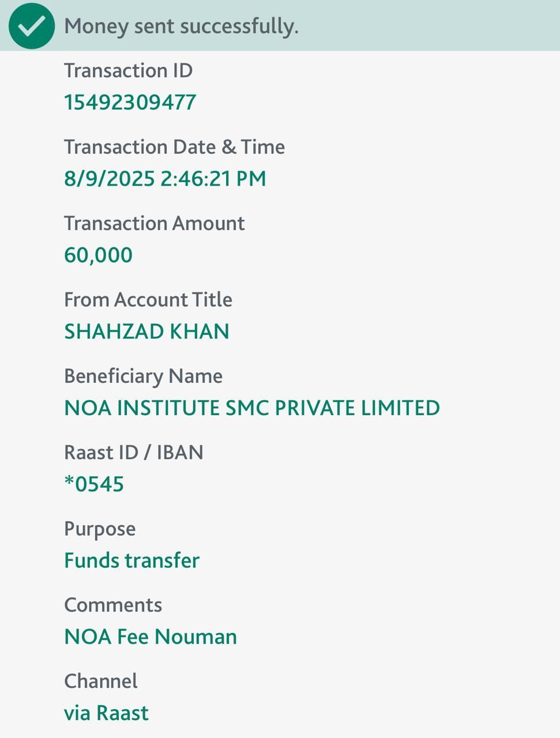Tap NOA INSTITUTE SMC PRIVATE LIMITED
Image resolution: width=560 pixels, height=738 pixels.
[x=252, y=408]
